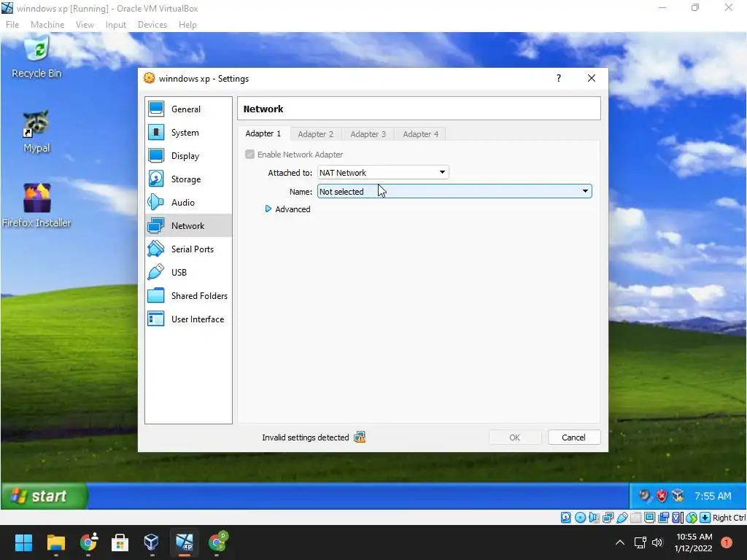Image resolution: width=747 pixels, height=560 pixels.
Task: Click XP tray security alert shield
Action: pos(662,496)
